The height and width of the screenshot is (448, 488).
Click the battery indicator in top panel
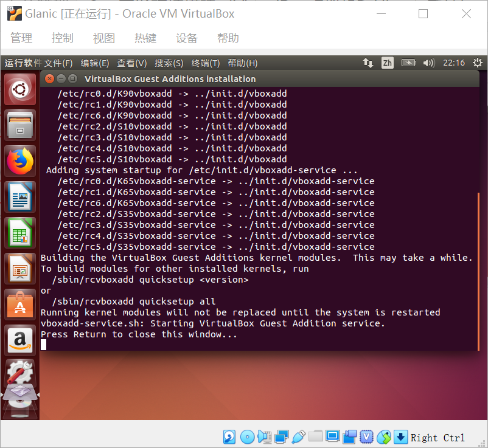pos(409,63)
